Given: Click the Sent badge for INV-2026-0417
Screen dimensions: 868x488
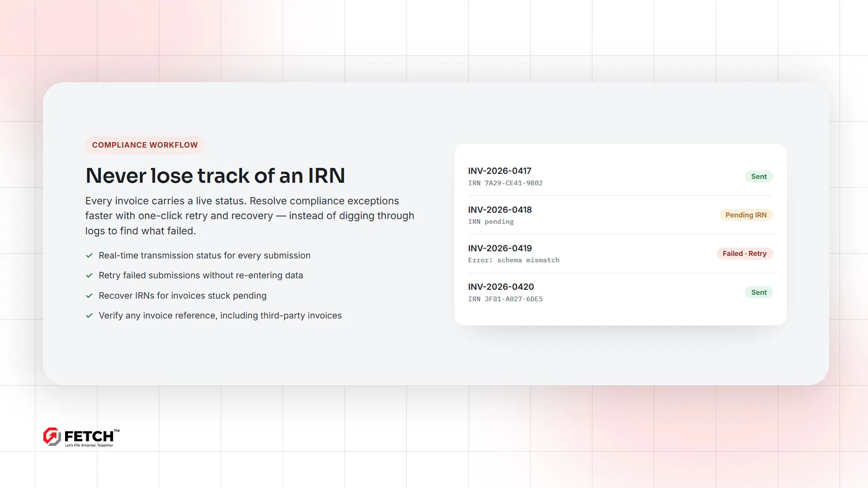Looking at the screenshot, I should tap(759, 177).
